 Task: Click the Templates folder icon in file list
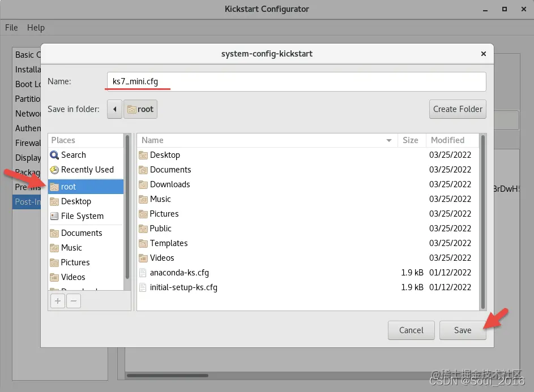pos(143,243)
